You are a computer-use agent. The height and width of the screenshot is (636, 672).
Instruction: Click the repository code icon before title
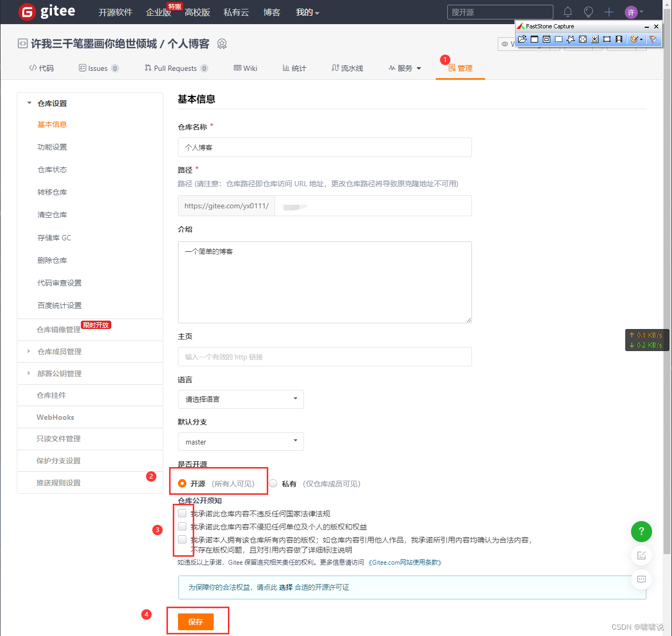(23, 44)
